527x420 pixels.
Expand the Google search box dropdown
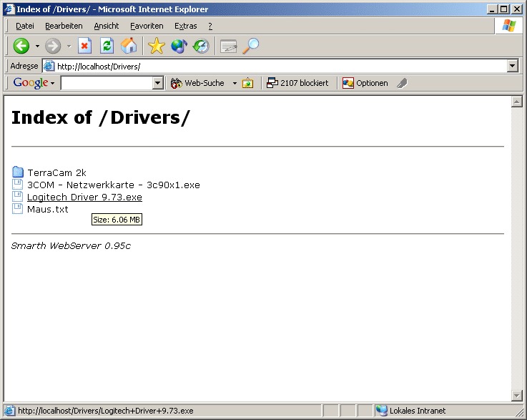tap(157, 83)
